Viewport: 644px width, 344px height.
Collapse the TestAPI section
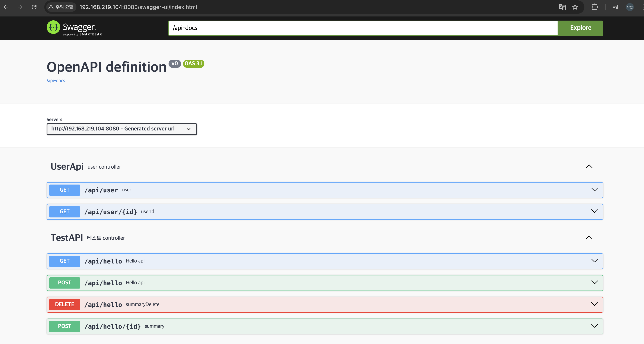coord(589,238)
